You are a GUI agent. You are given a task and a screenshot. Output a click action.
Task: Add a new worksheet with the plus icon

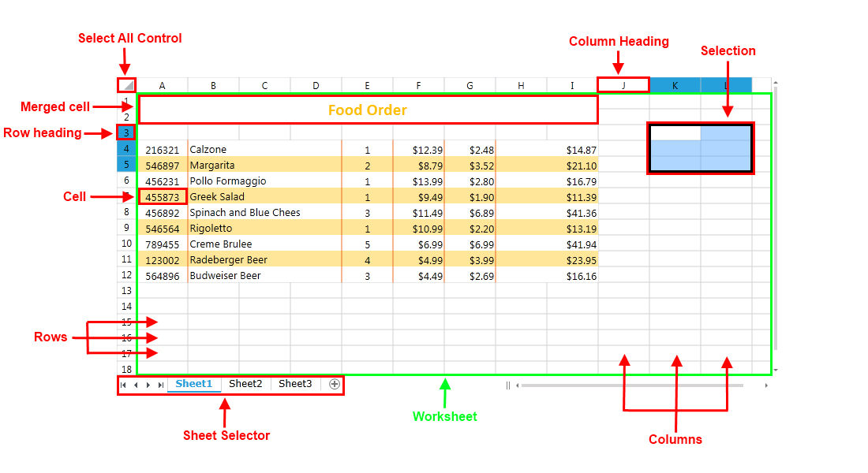(335, 385)
